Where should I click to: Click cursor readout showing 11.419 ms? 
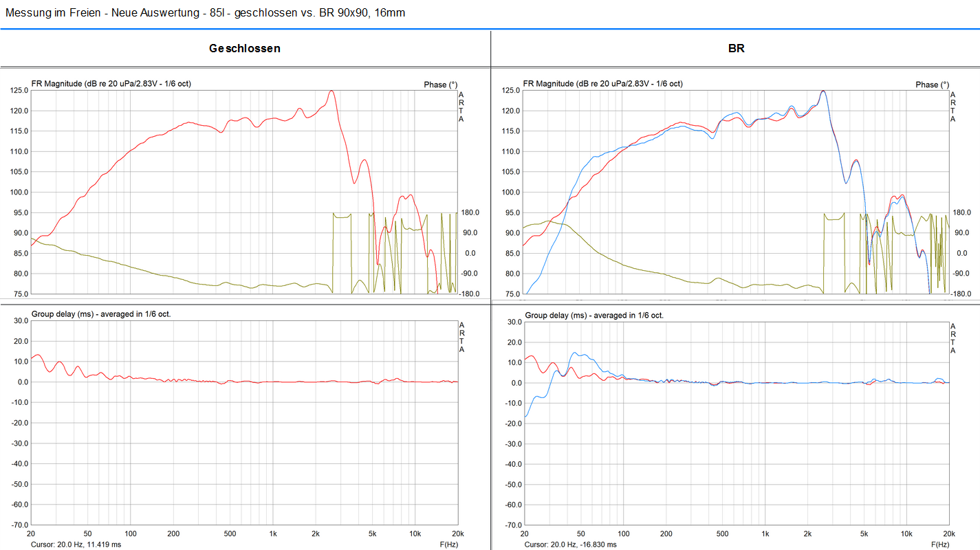(76, 544)
